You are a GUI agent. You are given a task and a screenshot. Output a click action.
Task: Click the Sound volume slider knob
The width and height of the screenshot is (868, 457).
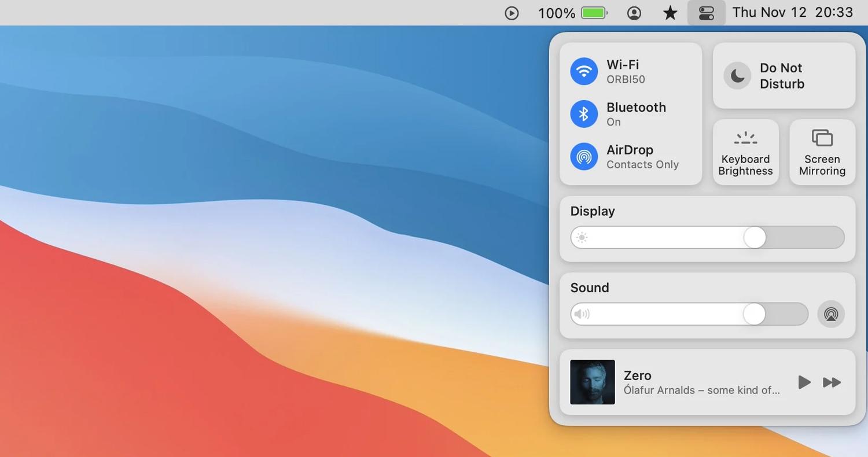click(x=754, y=314)
